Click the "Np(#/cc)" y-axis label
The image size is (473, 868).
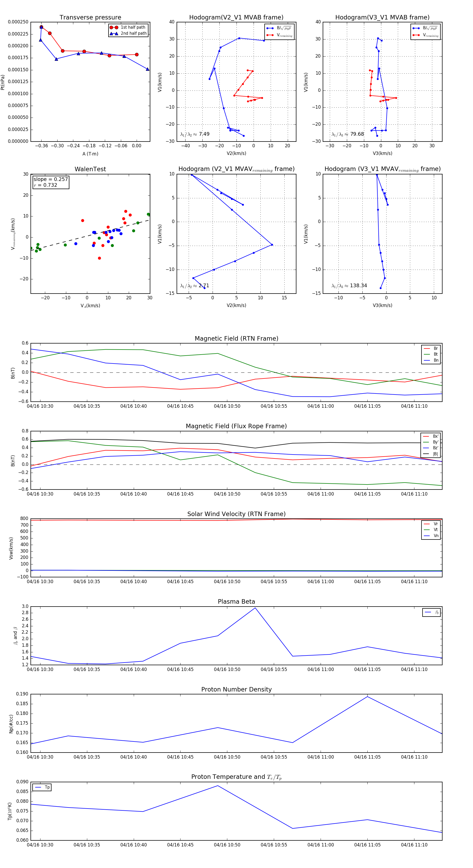click(11, 724)
